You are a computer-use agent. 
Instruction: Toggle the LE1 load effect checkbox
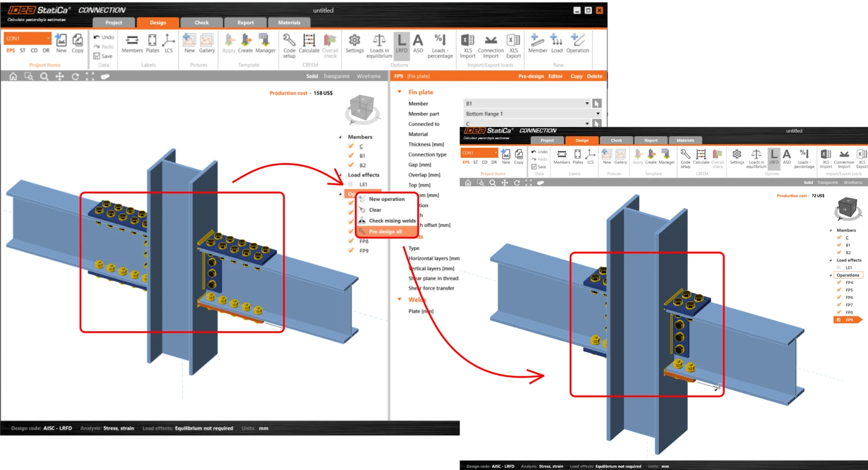coord(350,184)
